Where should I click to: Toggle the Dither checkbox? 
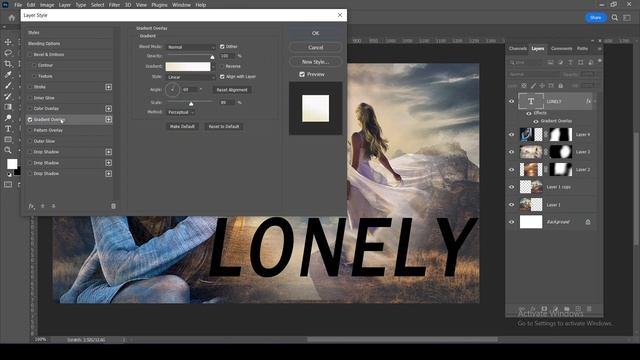(x=222, y=47)
